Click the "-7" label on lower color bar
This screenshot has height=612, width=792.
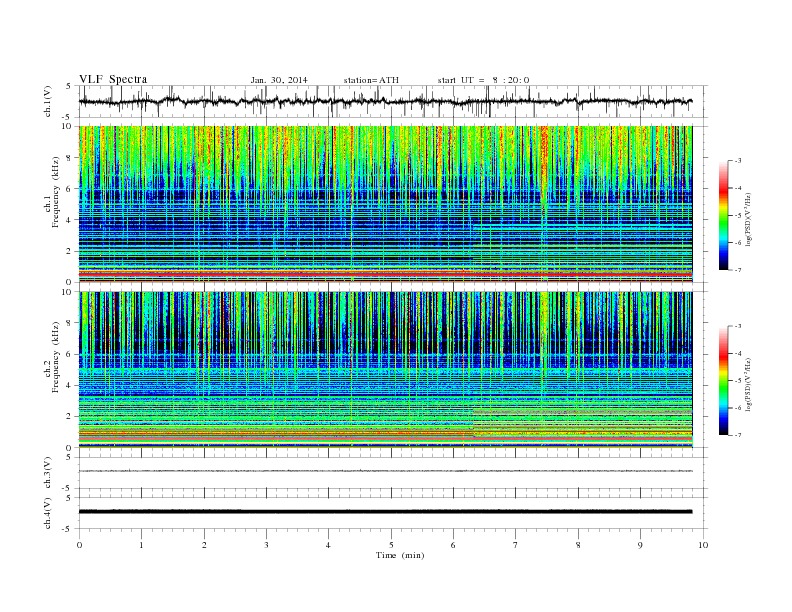click(738, 435)
